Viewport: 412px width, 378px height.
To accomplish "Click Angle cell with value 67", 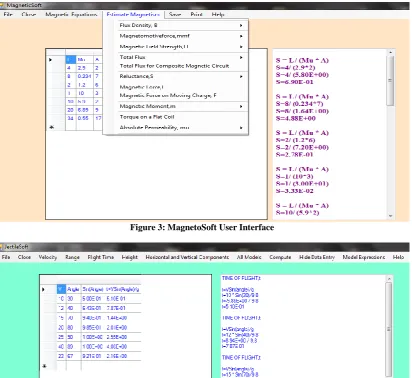I will point(73,356).
